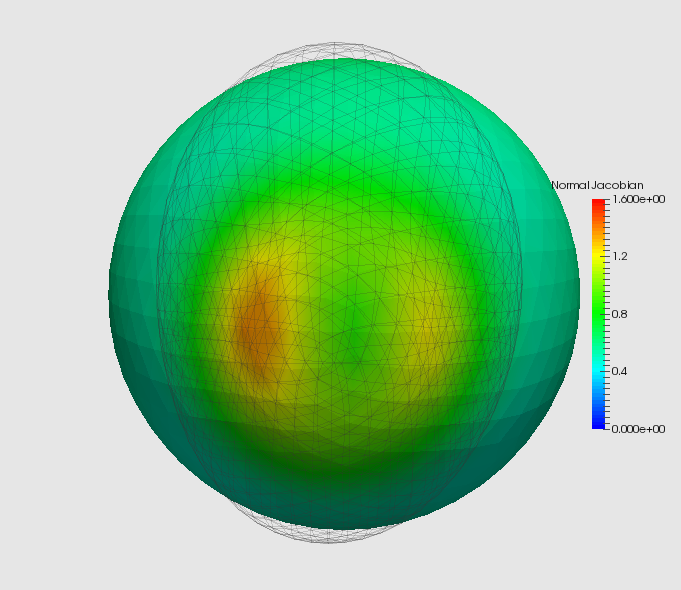The image size is (681, 590).
Task: Click the 1.2 legend tick label
Action: (620, 256)
